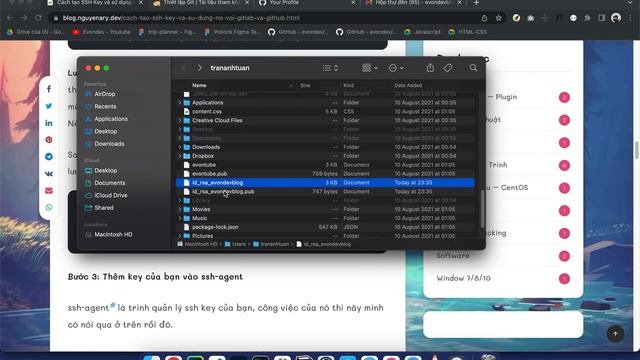This screenshot has height=360, width=640.
Task: Open Evondev Youtube bookmark
Action: coord(102,32)
